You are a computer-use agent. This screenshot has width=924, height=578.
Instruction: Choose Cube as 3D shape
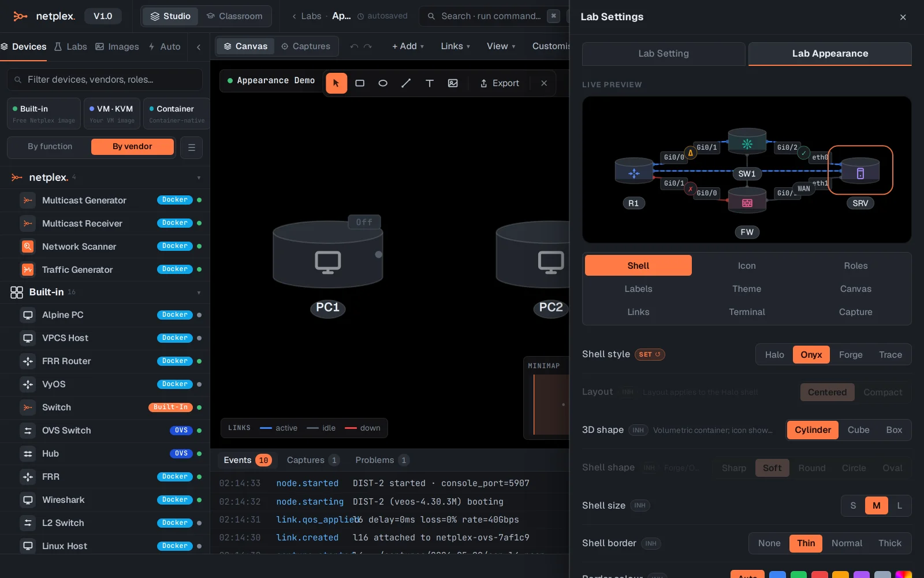pyautogui.click(x=858, y=430)
